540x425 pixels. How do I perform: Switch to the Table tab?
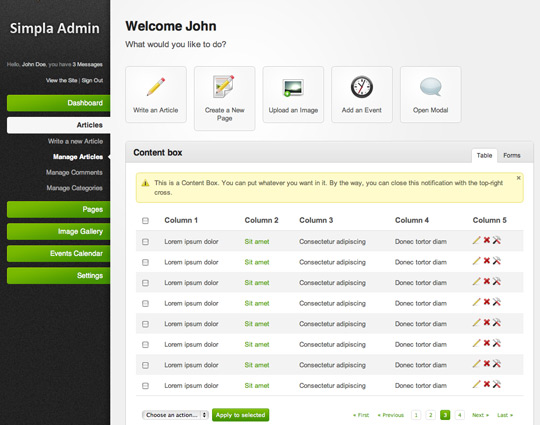484,156
